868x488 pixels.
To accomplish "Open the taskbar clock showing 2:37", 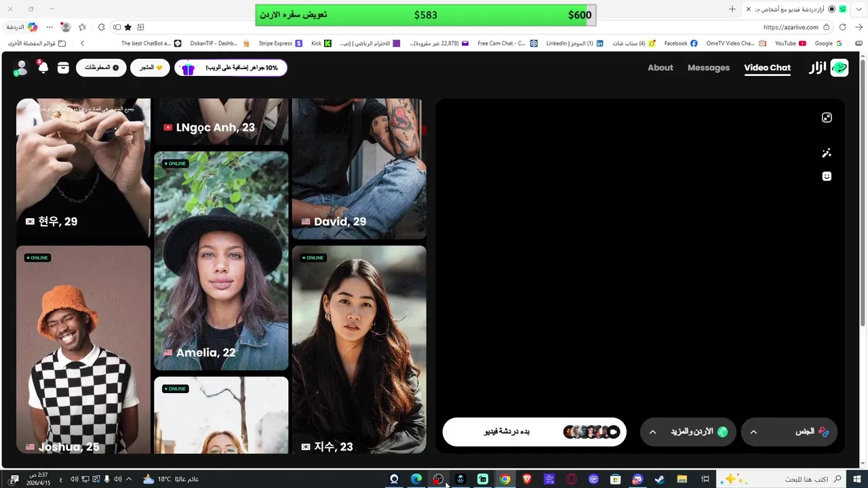I will [39, 479].
